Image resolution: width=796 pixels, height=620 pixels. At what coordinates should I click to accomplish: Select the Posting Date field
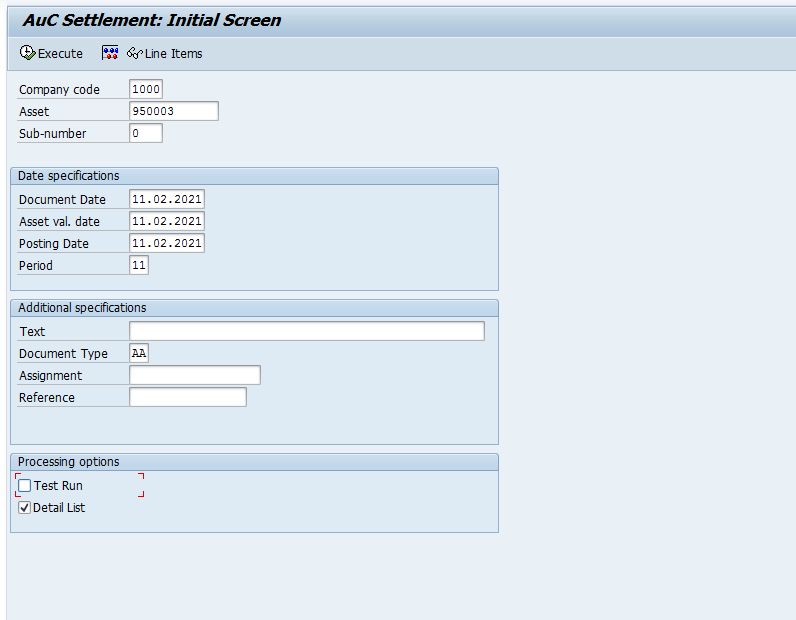coord(167,243)
